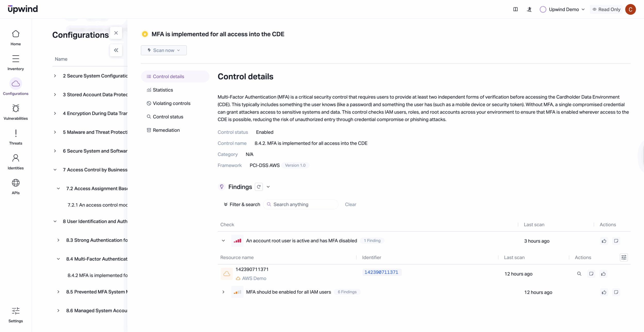Select the Remediation tab
Image resolution: width=644 pixels, height=332 pixels.
tap(166, 130)
